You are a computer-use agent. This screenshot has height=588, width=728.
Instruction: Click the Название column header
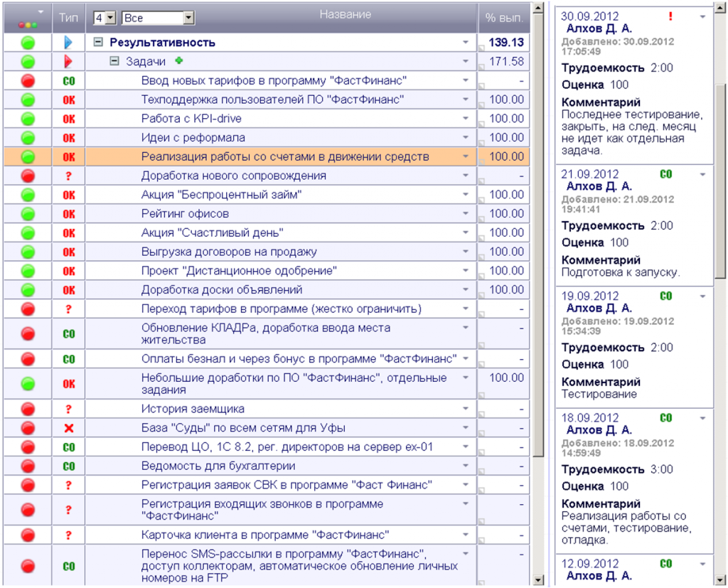pyautogui.click(x=345, y=14)
